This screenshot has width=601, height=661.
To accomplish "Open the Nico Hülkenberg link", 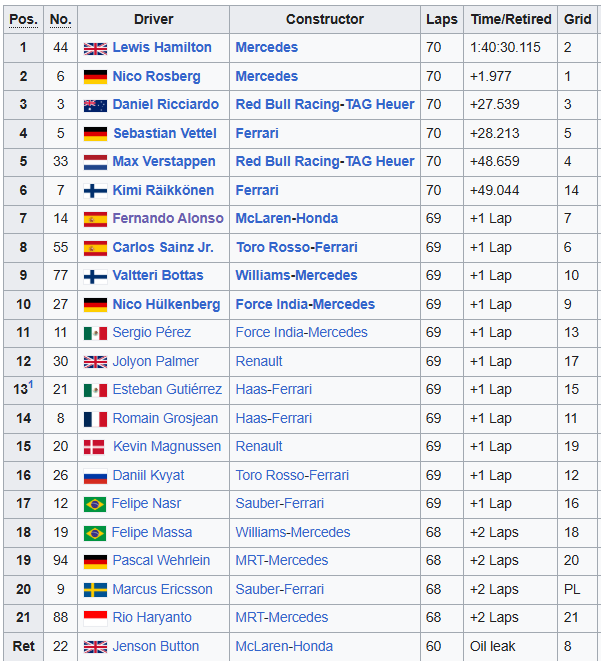I will 166,304.
